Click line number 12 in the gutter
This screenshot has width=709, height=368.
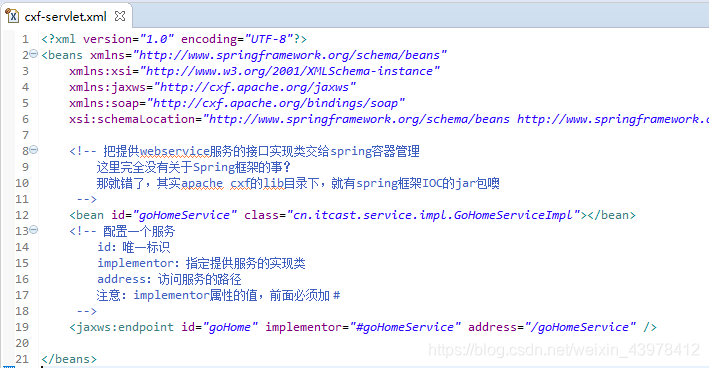pyautogui.click(x=22, y=215)
